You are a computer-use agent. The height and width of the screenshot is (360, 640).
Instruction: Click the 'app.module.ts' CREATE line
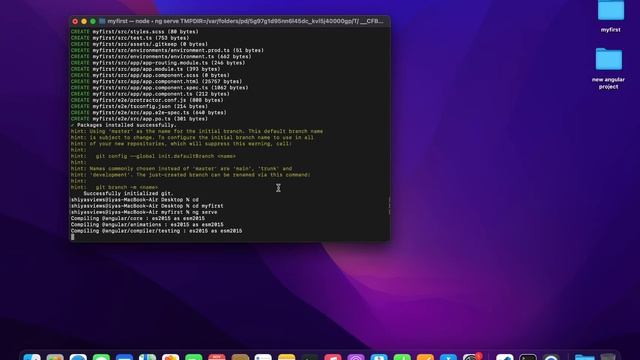pyautogui.click(x=145, y=69)
